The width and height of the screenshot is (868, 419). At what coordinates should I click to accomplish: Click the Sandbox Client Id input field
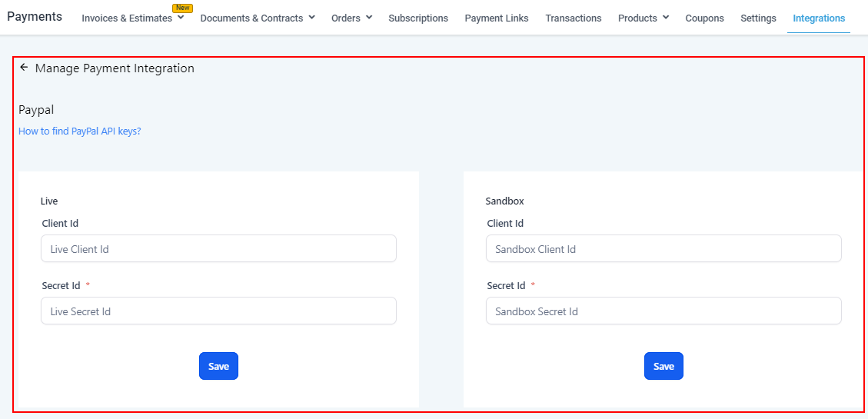point(663,249)
